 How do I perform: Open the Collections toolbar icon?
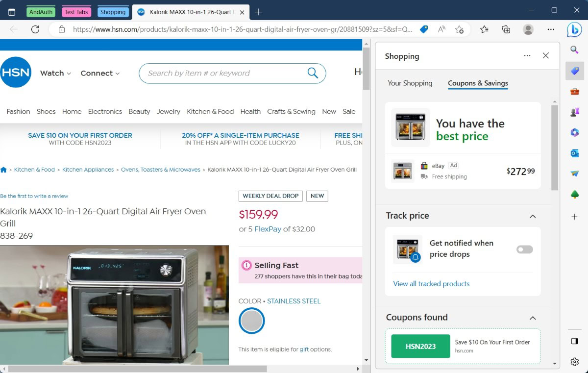point(506,29)
